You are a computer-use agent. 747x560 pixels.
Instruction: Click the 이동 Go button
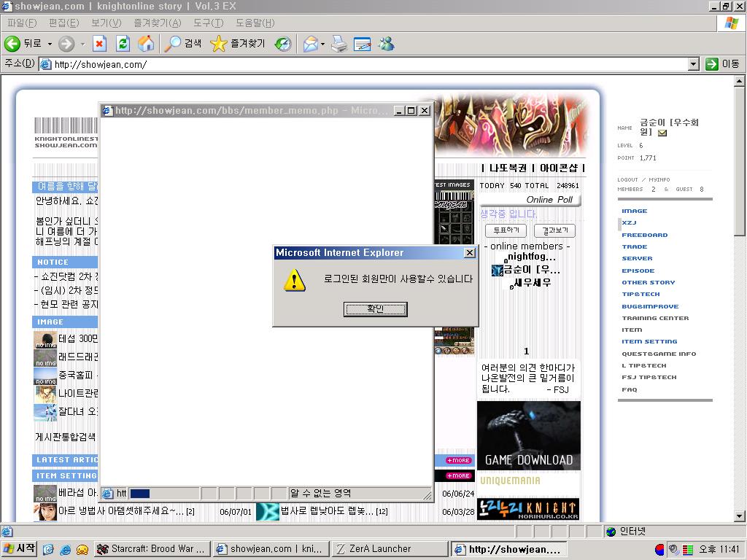pos(722,64)
